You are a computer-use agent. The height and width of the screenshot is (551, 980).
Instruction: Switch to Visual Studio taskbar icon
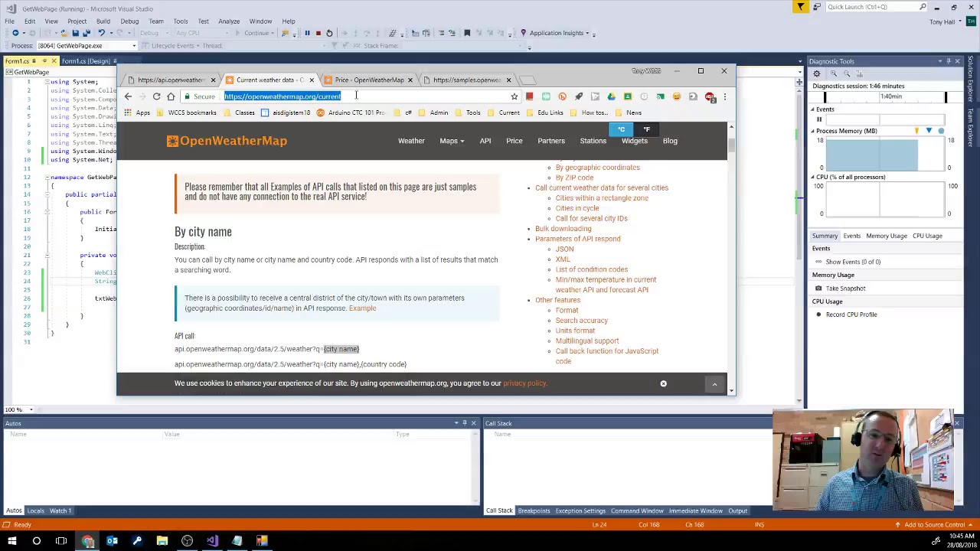pyautogui.click(x=212, y=541)
